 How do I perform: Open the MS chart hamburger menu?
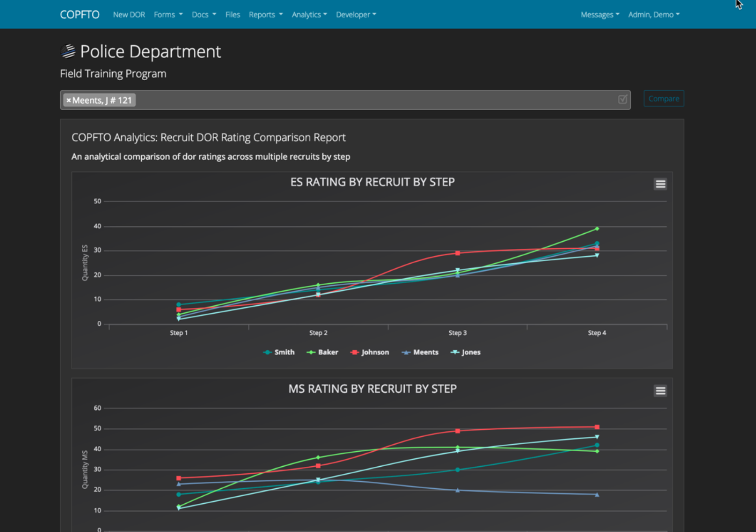click(660, 390)
